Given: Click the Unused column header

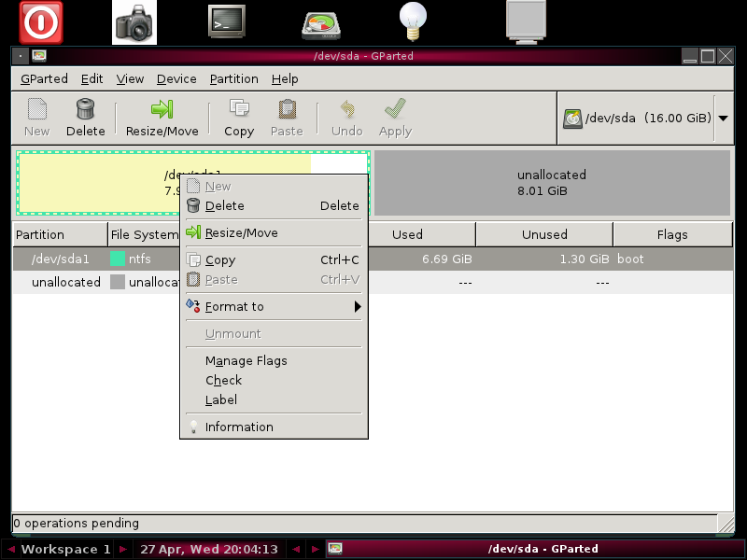Looking at the screenshot, I should coord(544,235).
